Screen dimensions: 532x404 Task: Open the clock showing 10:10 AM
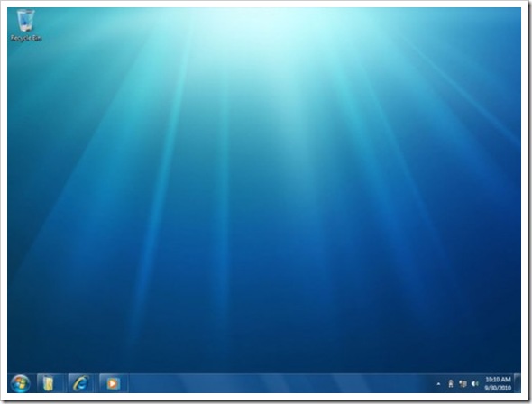tap(498, 383)
